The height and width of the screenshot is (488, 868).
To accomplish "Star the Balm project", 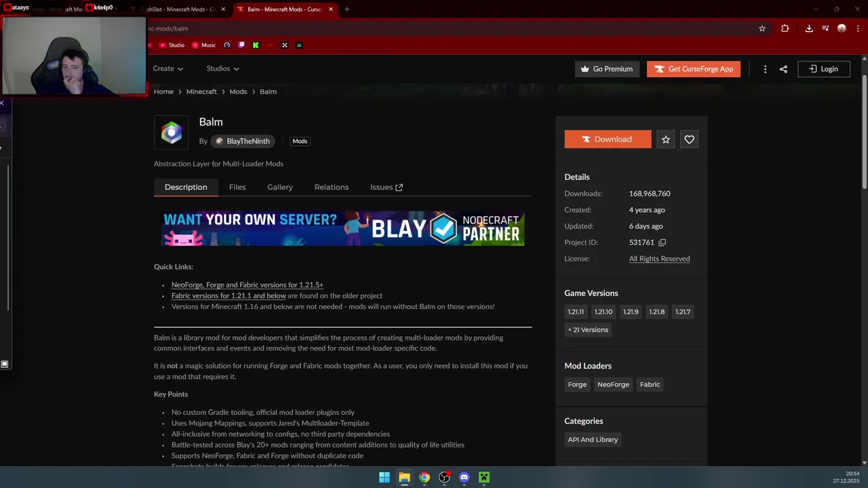I will click(x=666, y=139).
